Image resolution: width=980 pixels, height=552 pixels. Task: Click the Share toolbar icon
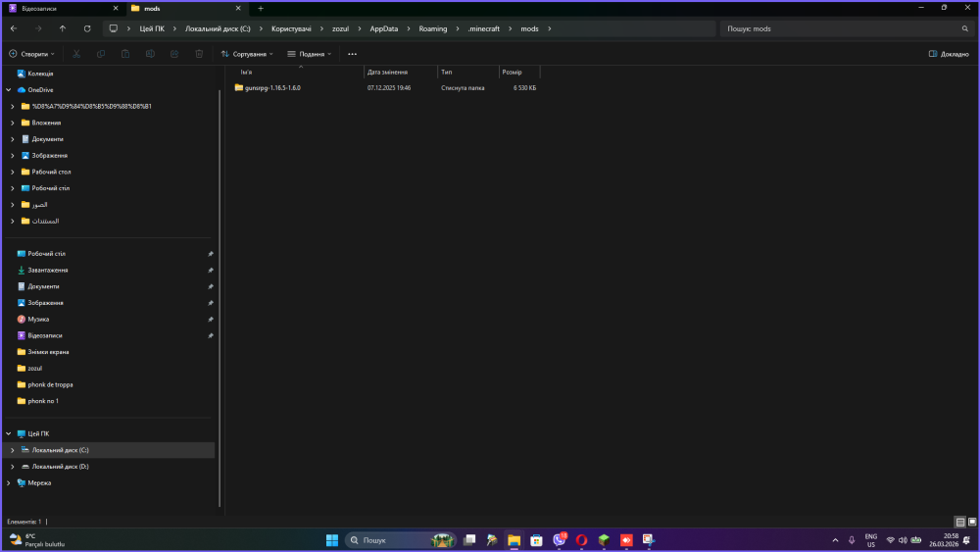[x=174, y=54]
